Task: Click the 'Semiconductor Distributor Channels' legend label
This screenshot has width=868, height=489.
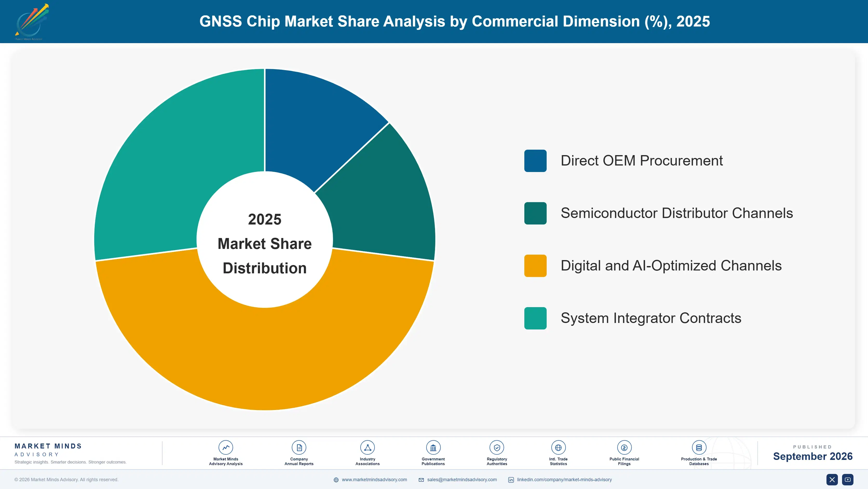Action: (x=677, y=213)
